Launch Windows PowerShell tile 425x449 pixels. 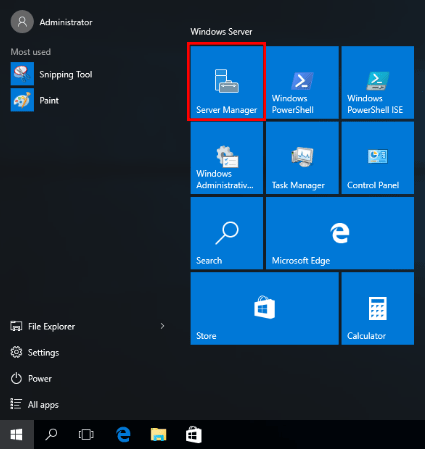point(302,82)
